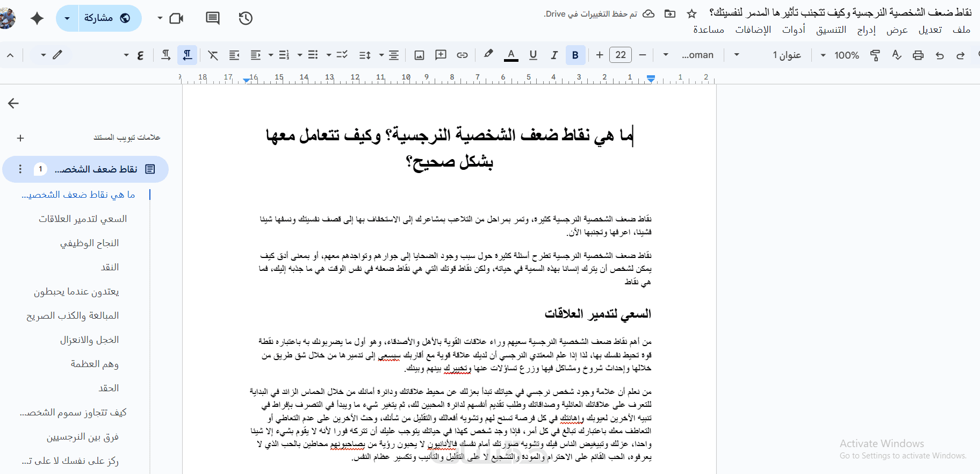This screenshot has height=474, width=980.
Task: Open the تعديل menu
Action: pyautogui.click(x=930, y=30)
